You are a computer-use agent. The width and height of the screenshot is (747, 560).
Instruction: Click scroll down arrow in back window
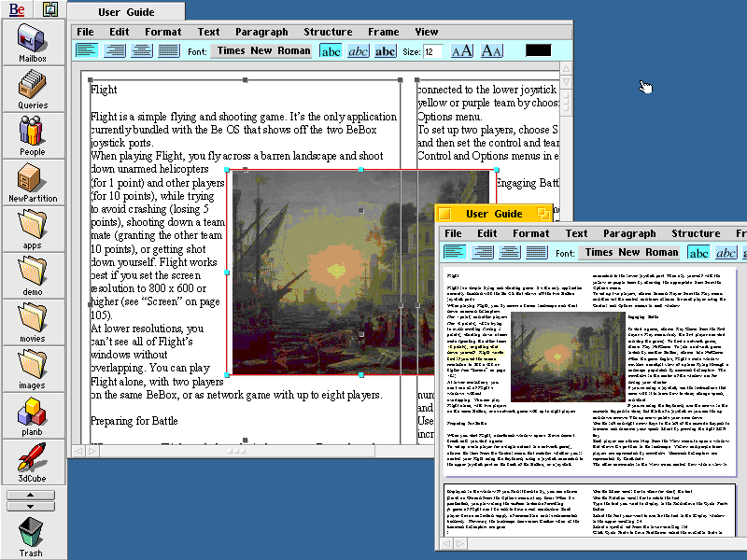coord(566,82)
